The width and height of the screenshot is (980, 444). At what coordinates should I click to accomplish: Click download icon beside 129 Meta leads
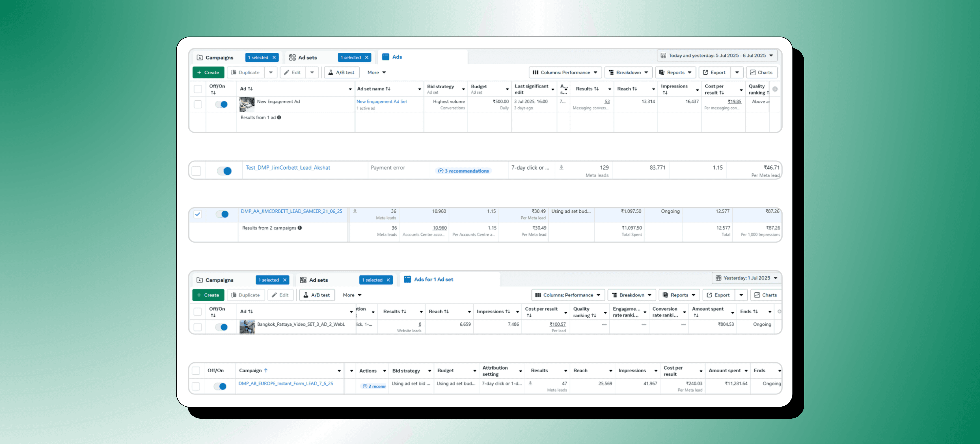pos(561,167)
